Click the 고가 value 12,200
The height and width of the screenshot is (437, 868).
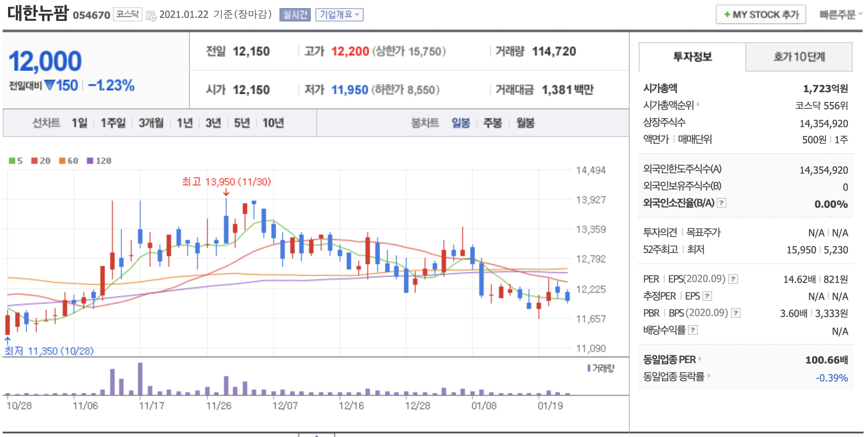point(350,51)
